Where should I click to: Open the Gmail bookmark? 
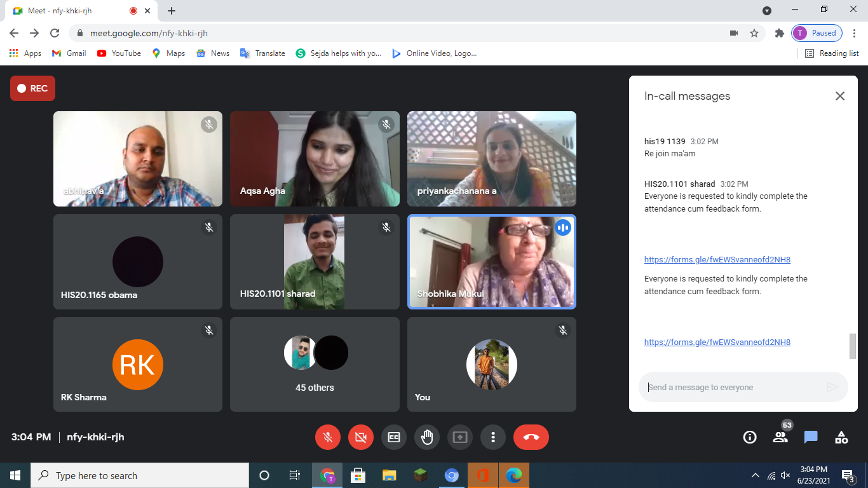(x=69, y=53)
